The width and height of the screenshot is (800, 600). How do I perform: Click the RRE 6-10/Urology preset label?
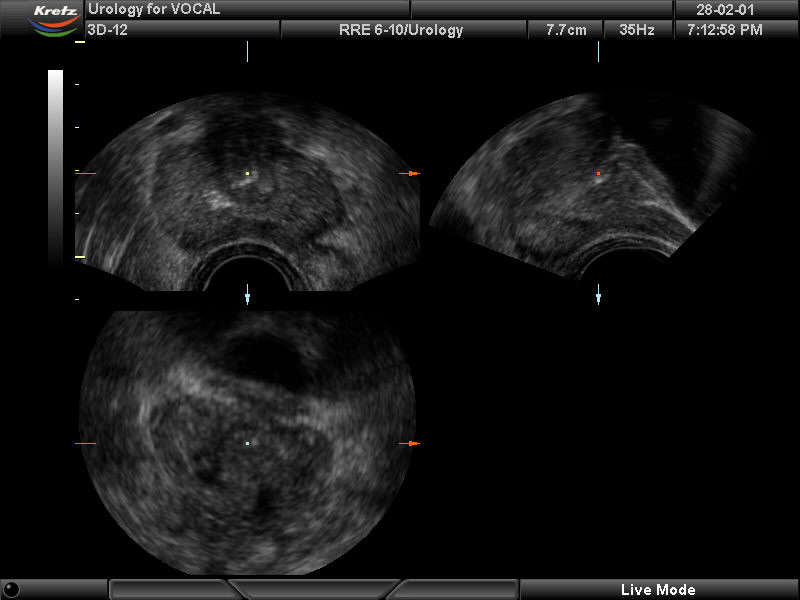(401, 30)
